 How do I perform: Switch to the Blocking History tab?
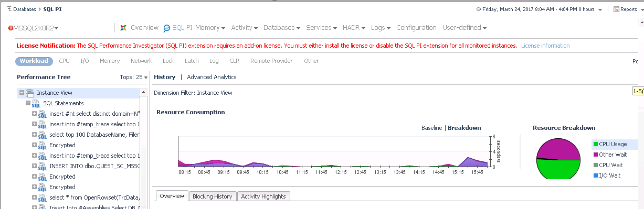point(212,196)
